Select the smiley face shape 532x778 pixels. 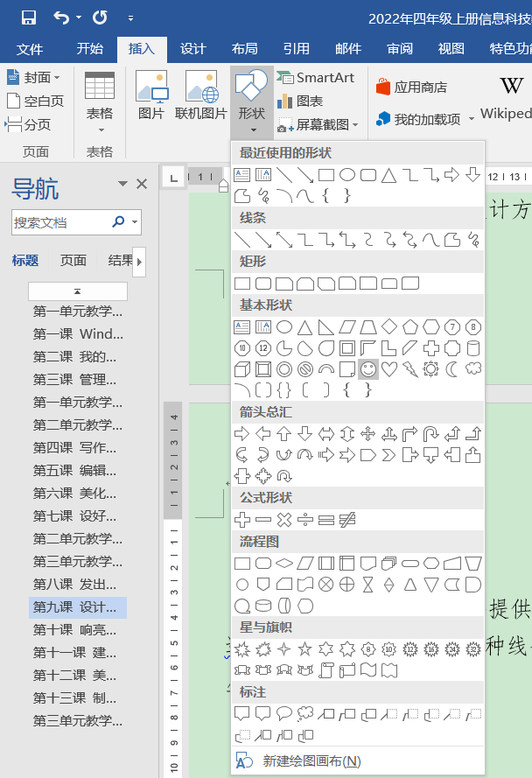(x=368, y=369)
